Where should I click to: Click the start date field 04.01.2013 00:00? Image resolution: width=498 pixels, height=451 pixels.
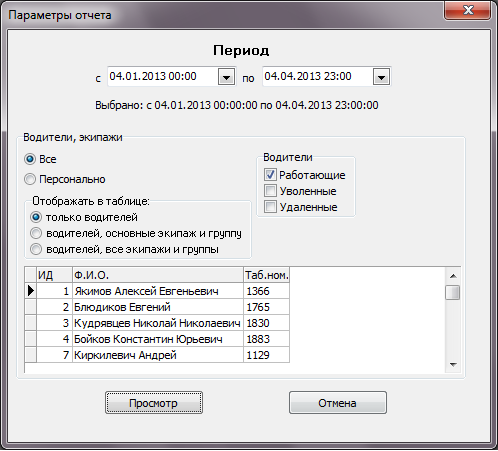(x=163, y=77)
